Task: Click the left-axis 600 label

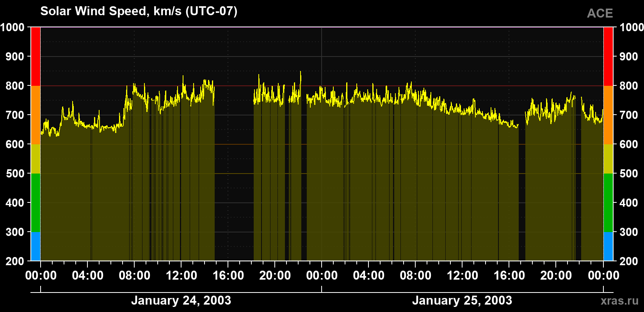Action: pyautogui.click(x=15, y=144)
